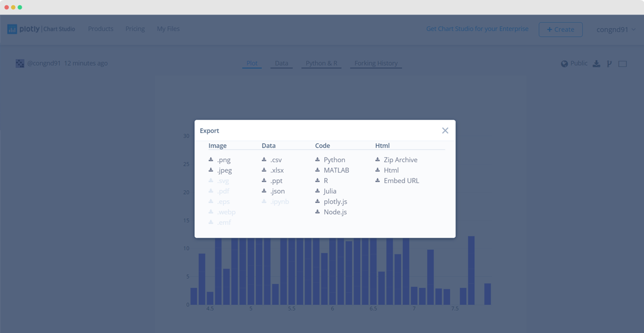The width and height of the screenshot is (644, 333).
Task: Click the Create button
Action: point(561,30)
